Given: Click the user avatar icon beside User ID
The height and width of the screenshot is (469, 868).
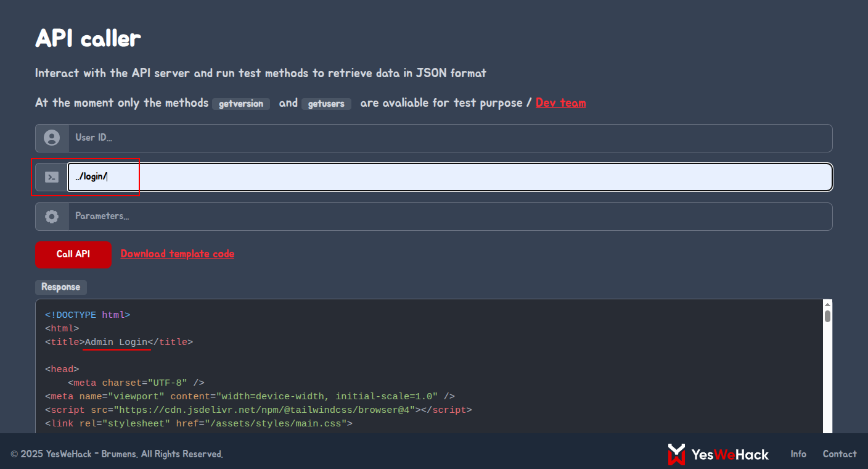Looking at the screenshot, I should [x=52, y=138].
